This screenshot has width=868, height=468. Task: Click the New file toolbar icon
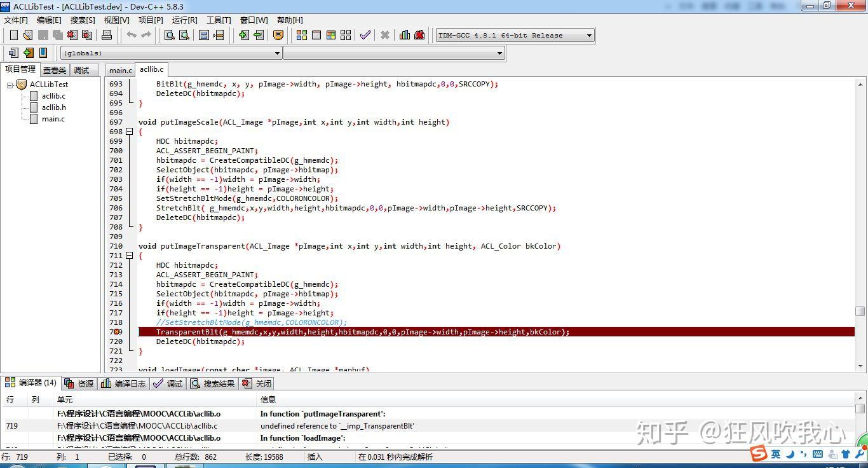tap(13, 35)
